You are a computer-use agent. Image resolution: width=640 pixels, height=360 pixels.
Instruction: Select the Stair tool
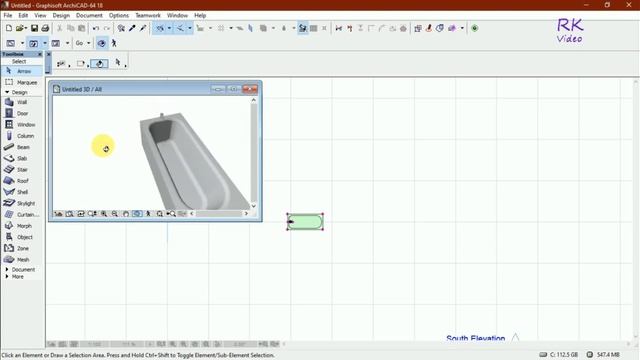[21, 169]
